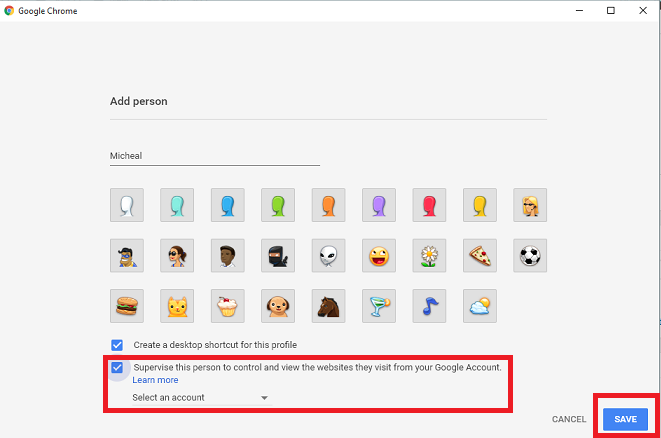Choose the dark-skinned man avatar
The height and width of the screenshot is (438, 661).
[228, 255]
